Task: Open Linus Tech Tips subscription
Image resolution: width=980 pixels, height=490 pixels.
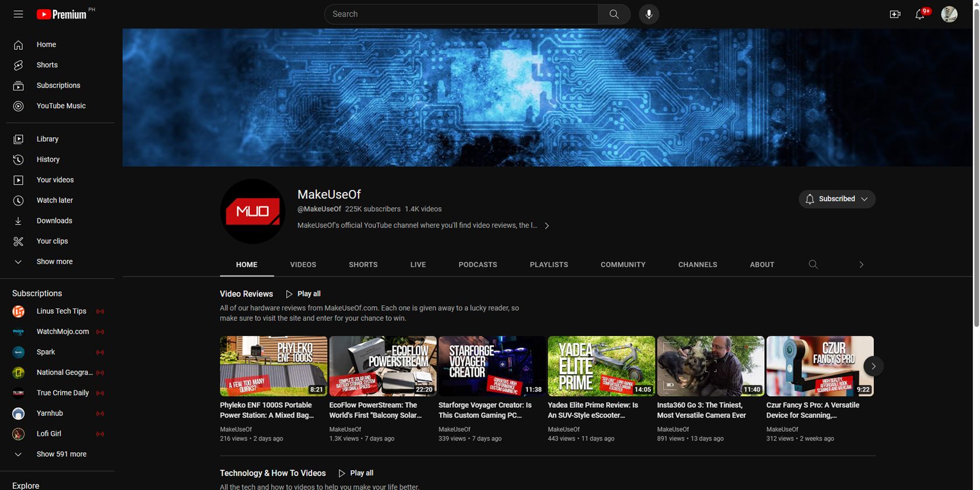Action: pyautogui.click(x=60, y=311)
